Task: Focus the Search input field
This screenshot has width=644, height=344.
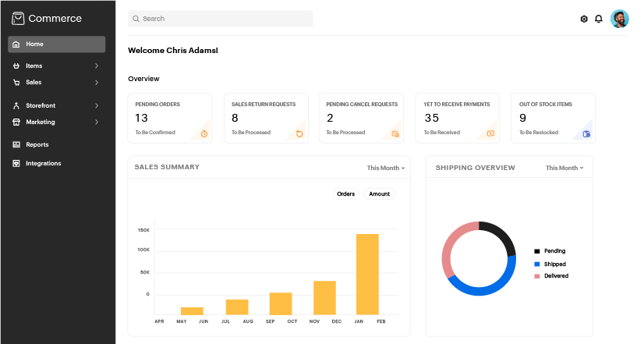Action: pos(221,19)
